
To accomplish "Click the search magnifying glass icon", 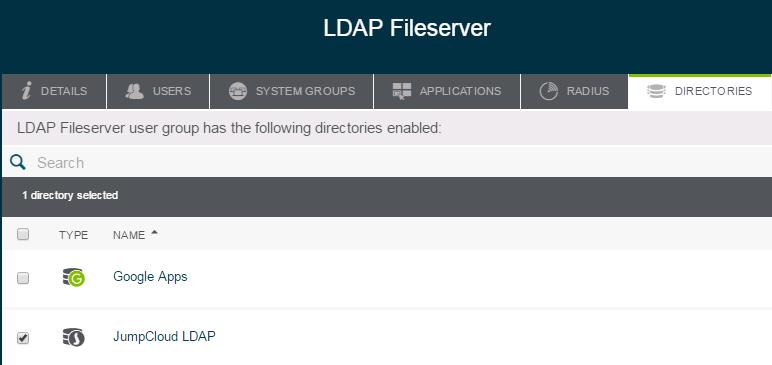I will [x=18, y=162].
